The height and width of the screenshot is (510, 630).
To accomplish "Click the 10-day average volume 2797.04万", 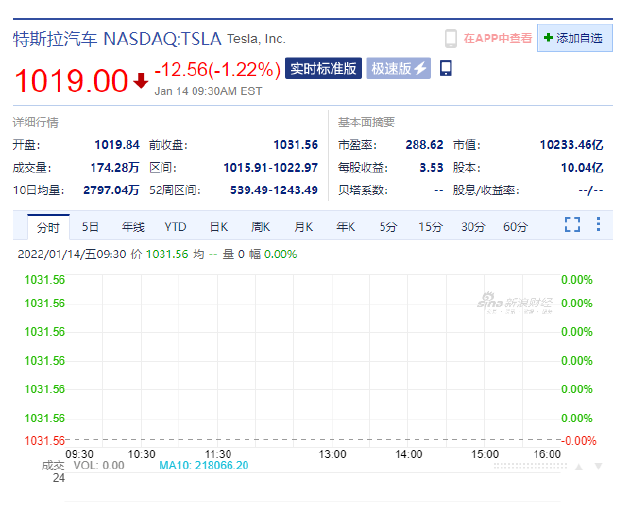I will pyautogui.click(x=111, y=190).
